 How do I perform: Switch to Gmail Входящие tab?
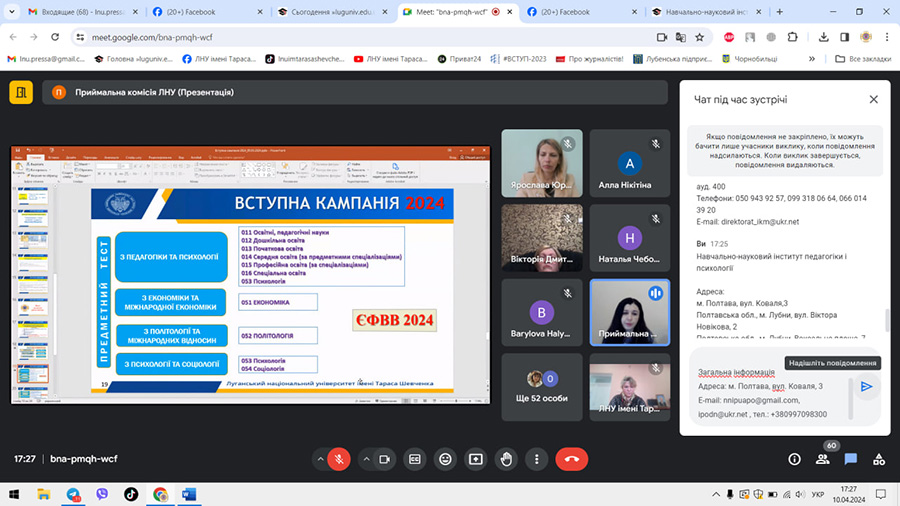84,11
